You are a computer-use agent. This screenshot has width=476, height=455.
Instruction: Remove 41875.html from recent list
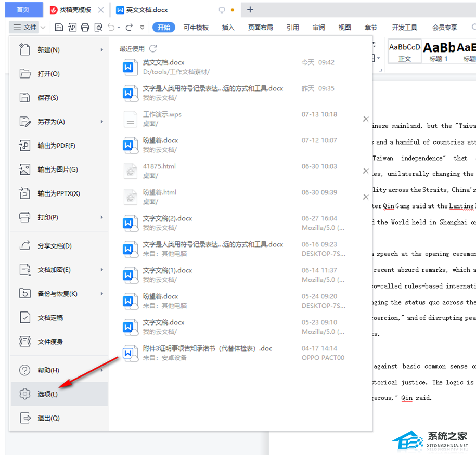366,171
